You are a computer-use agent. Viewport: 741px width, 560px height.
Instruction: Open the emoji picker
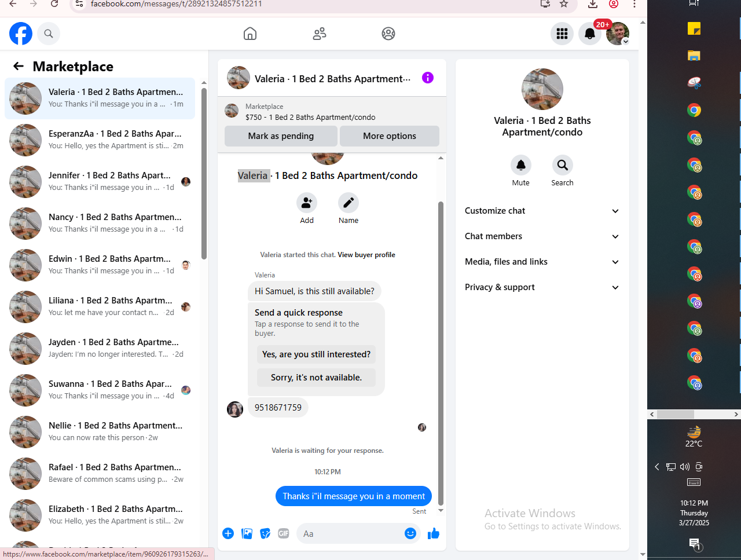point(410,533)
